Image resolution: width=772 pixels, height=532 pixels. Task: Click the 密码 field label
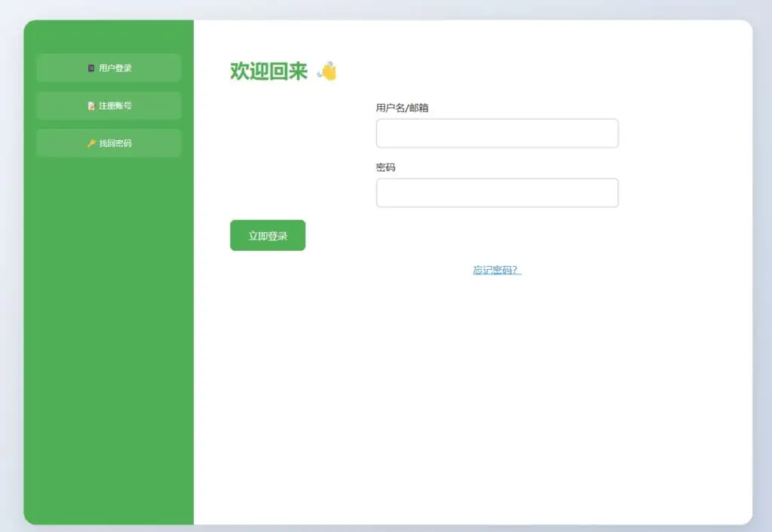384,167
